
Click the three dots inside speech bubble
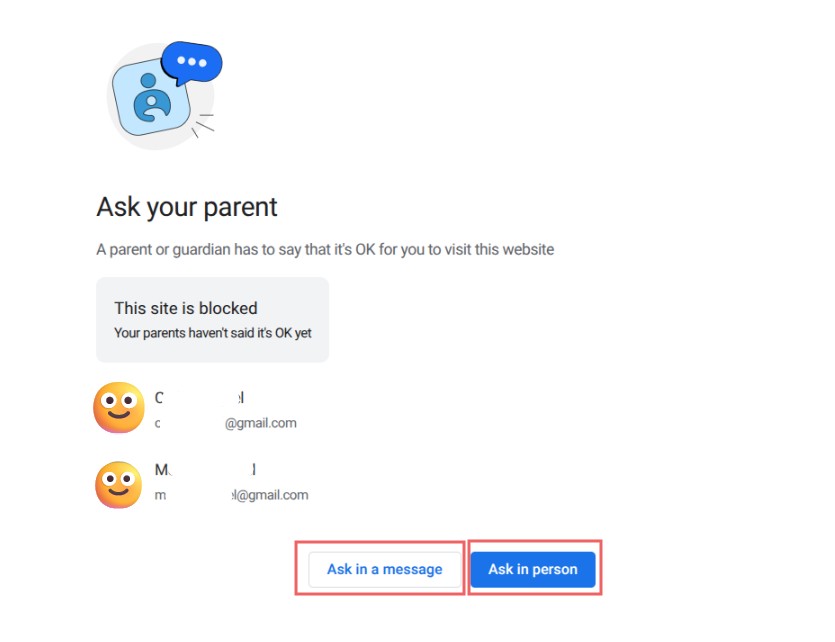(192, 61)
